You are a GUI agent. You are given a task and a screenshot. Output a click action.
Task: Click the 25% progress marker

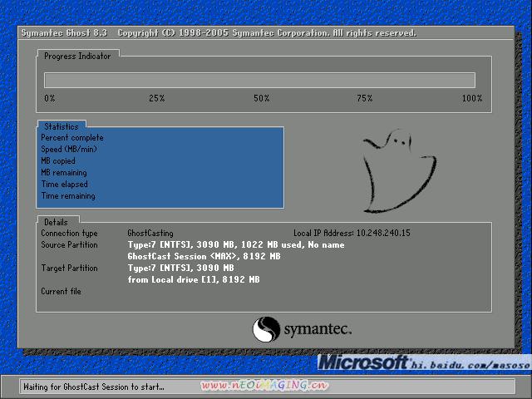click(157, 98)
